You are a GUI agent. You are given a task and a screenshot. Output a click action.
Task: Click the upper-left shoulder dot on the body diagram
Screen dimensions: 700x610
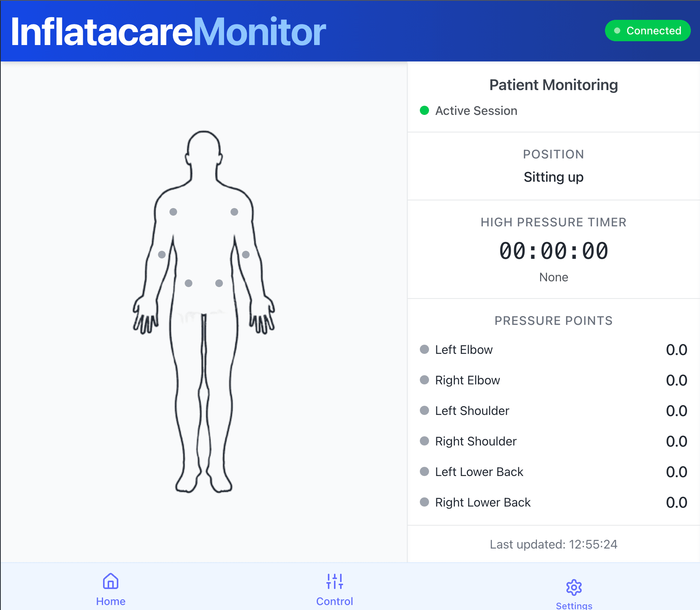pyautogui.click(x=173, y=212)
